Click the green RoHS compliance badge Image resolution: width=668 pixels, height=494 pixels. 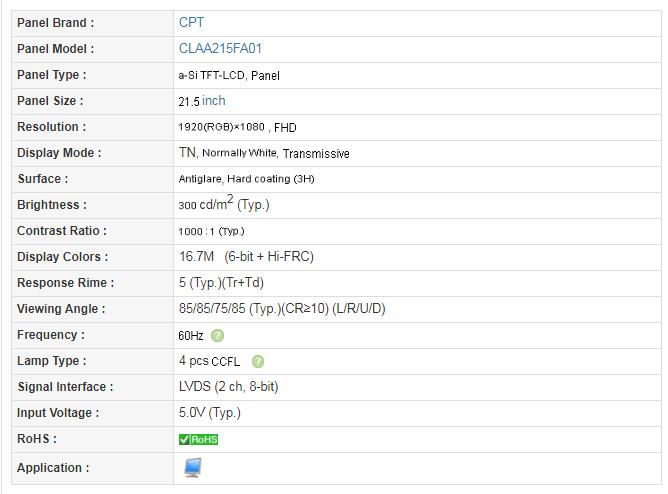pyautogui.click(x=199, y=439)
